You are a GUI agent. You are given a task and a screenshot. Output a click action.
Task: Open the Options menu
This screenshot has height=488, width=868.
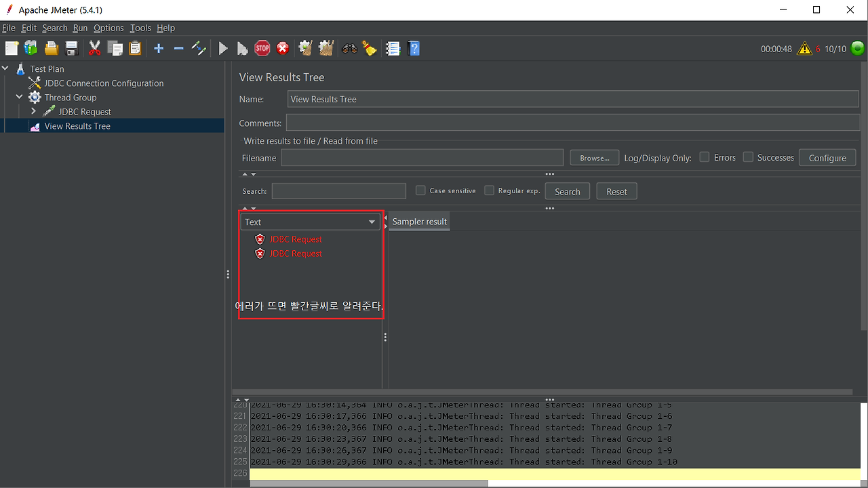pos(108,28)
